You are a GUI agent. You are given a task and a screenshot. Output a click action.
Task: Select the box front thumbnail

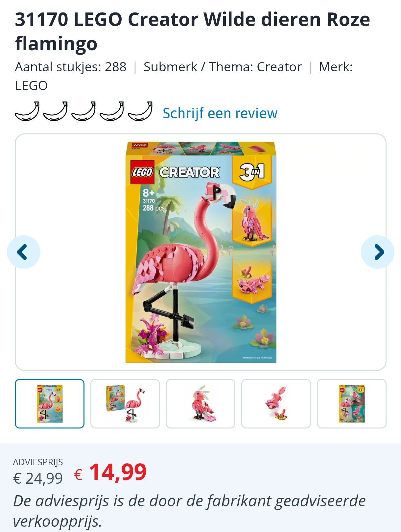50,404
